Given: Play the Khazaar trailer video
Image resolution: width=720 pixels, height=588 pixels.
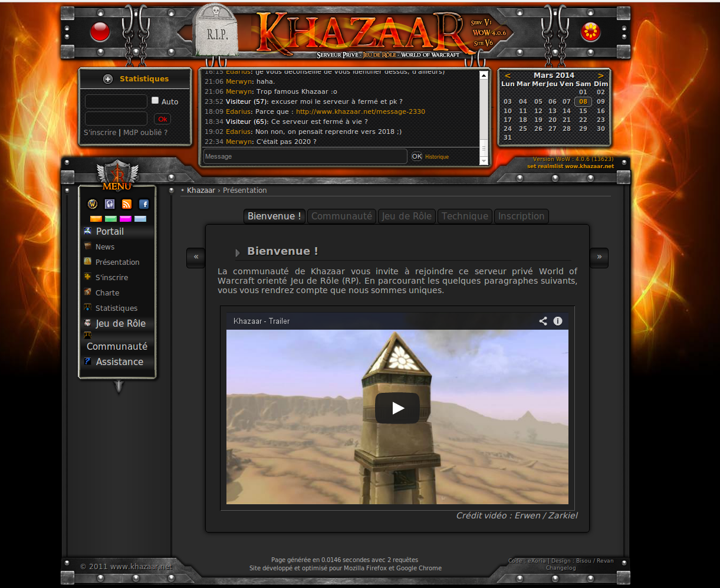Looking at the screenshot, I should click(397, 408).
